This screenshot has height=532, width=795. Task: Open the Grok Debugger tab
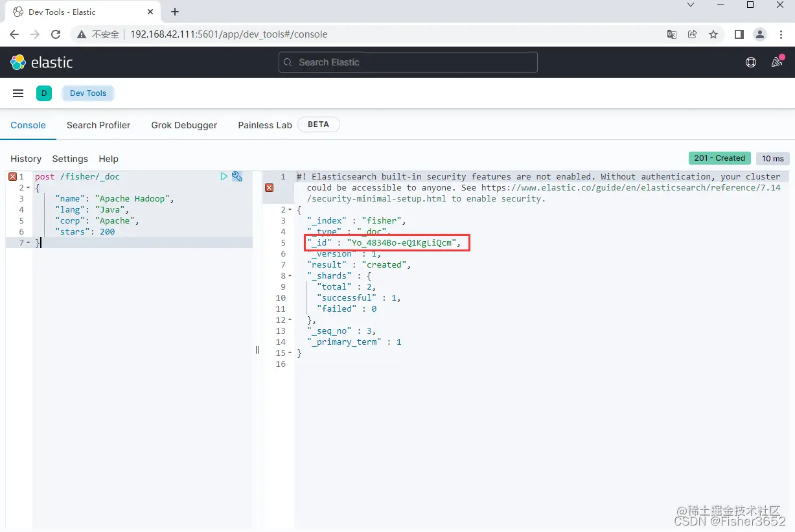point(184,125)
